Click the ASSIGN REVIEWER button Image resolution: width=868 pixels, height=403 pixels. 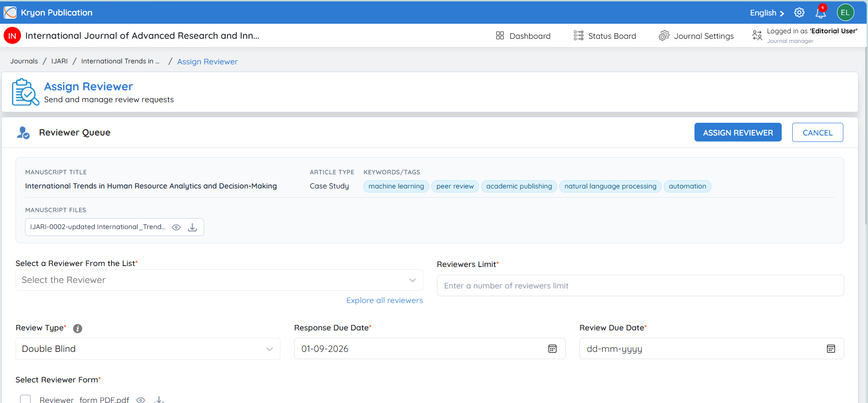point(738,132)
